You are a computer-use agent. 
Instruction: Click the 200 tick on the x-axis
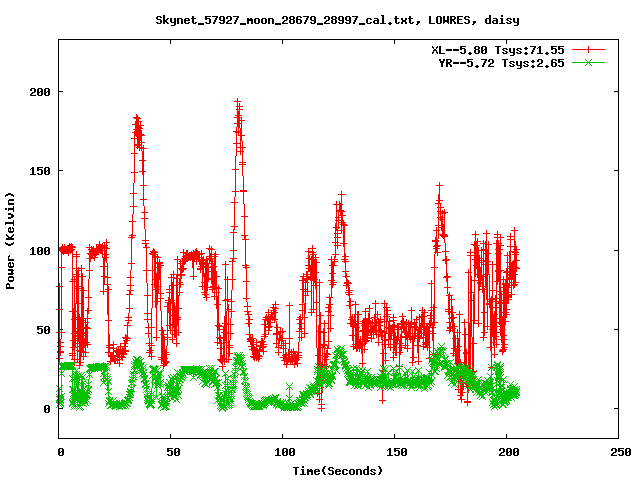pyautogui.click(x=506, y=452)
